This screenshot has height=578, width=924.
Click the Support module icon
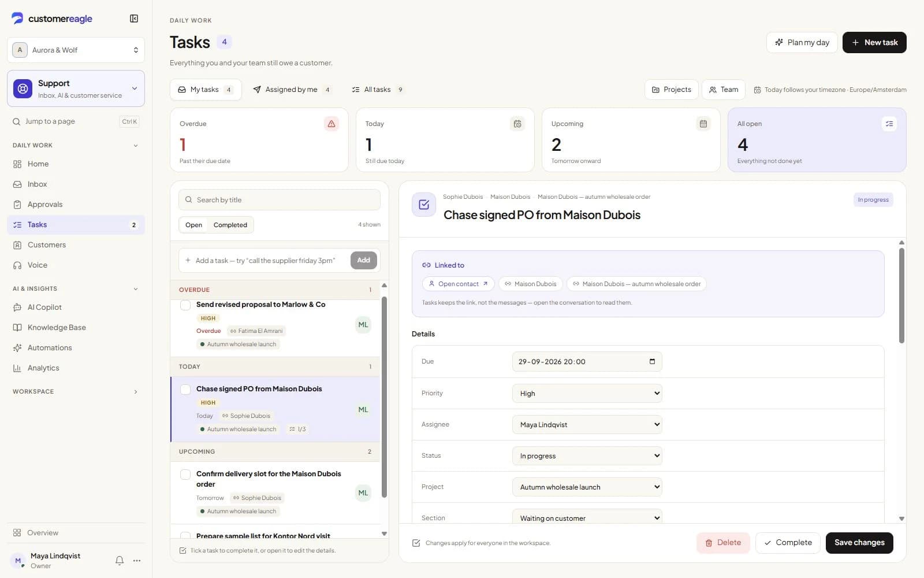coord(23,88)
